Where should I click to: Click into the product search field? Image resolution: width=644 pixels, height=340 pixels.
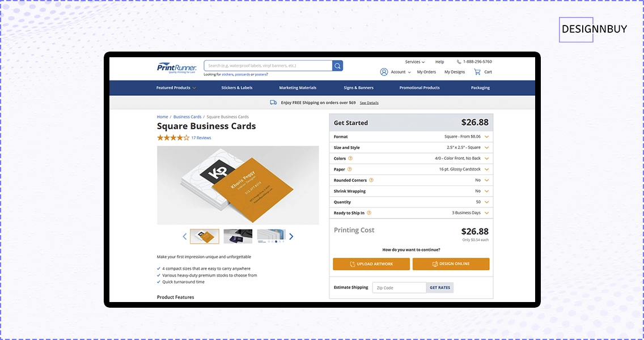268,66
